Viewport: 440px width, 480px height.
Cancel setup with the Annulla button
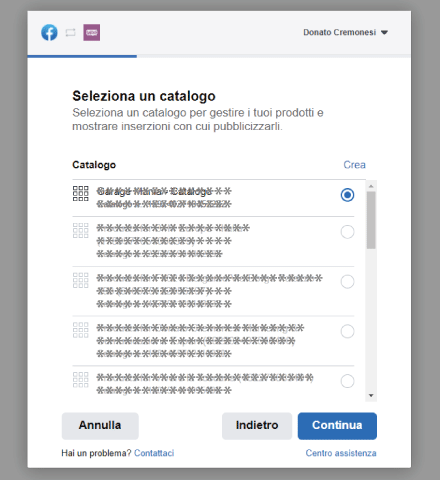[x=100, y=426]
